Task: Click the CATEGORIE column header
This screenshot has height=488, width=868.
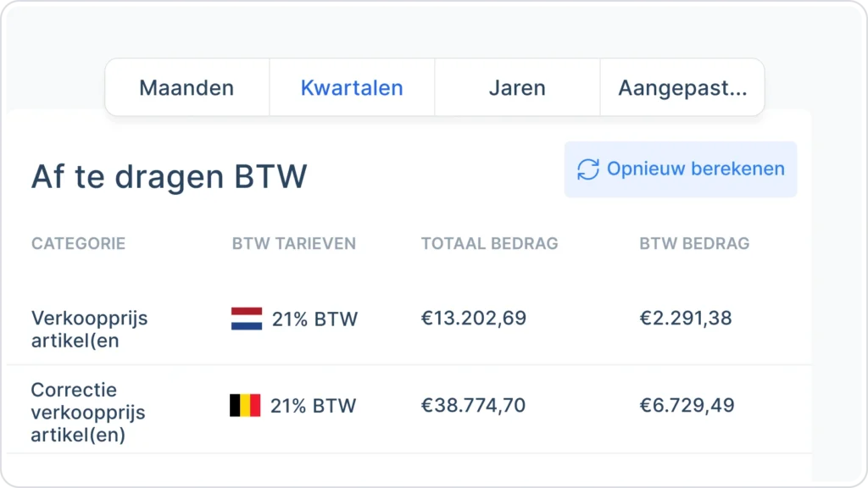Action: (x=79, y=243)
